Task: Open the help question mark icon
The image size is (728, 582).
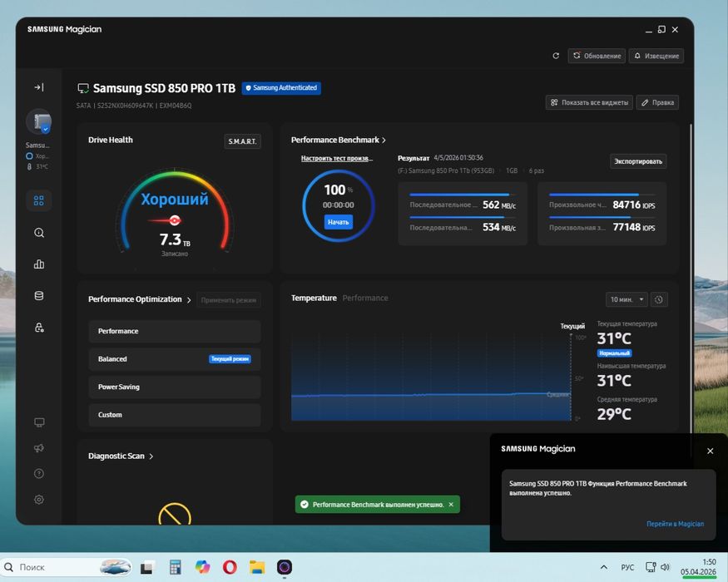Action: click(39, 473)
